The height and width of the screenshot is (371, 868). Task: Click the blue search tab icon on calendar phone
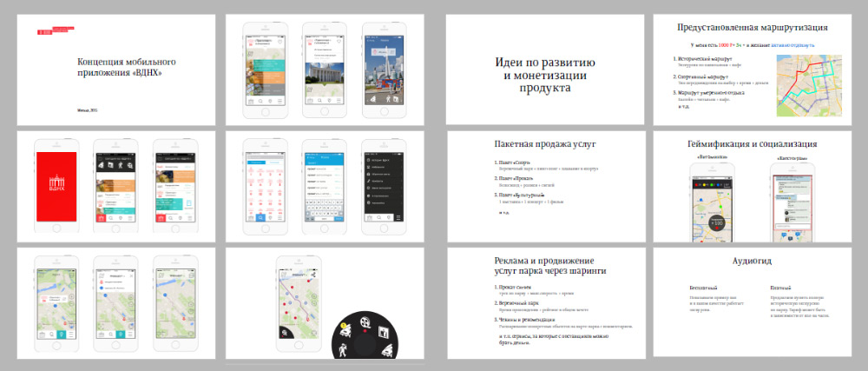tap(262, 216)
